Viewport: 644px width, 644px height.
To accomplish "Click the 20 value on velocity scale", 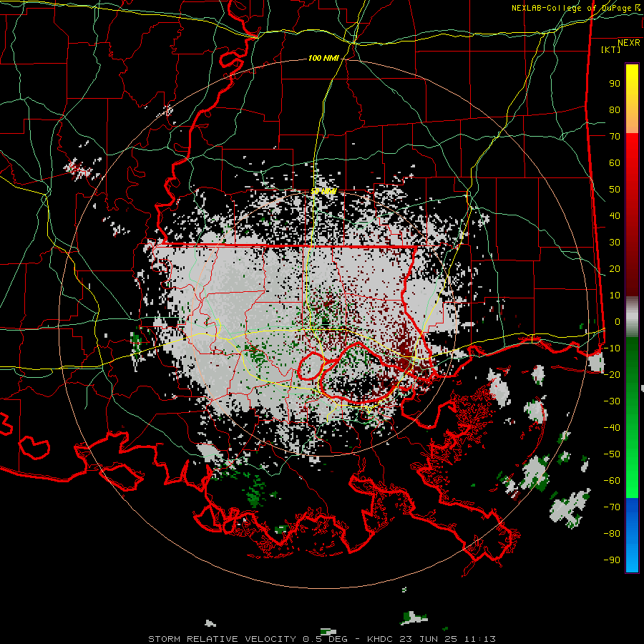I will pos(615,268).
